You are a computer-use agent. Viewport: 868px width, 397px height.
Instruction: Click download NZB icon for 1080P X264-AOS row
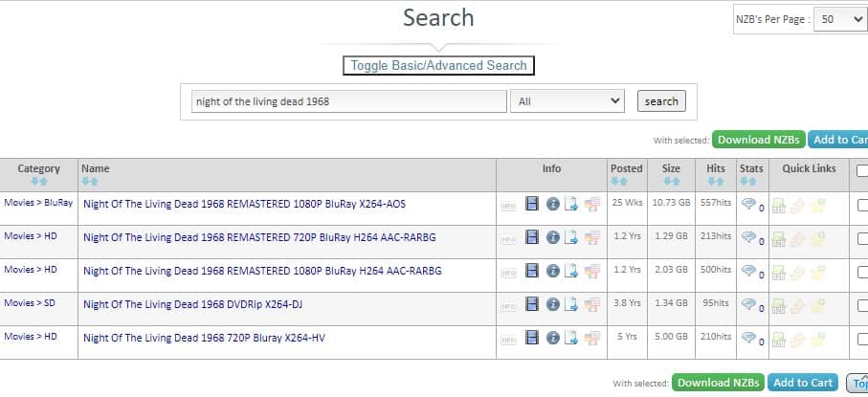[x=779, y=205]
